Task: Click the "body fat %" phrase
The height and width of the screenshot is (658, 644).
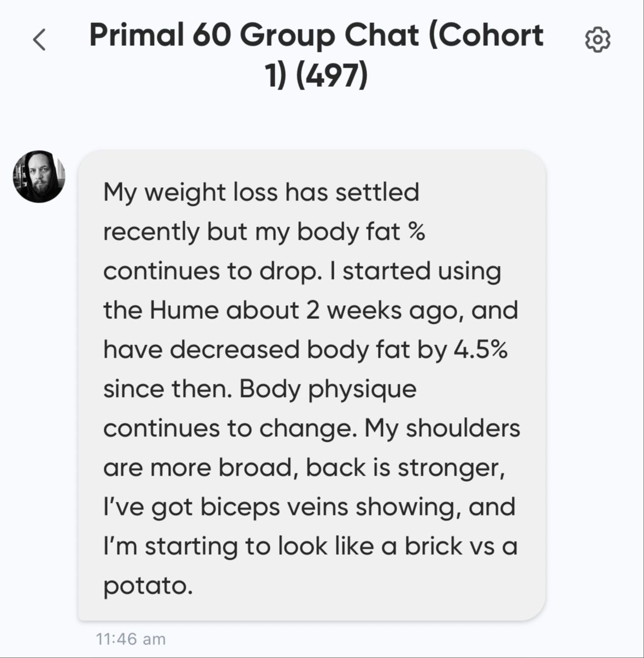Action: point(361,232)
